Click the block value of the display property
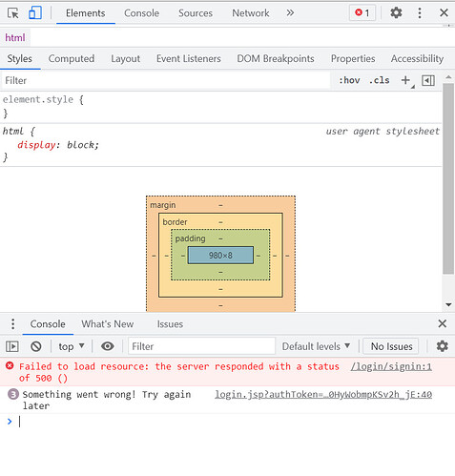Screen dimensions: 455x476 tap(80, 145)
